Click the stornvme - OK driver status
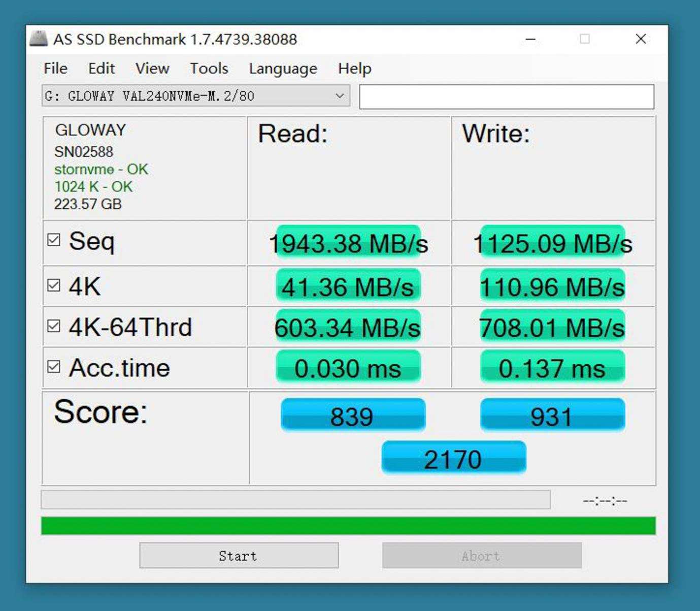The width and height of the screenshot is (700, 611). (101, 169)
